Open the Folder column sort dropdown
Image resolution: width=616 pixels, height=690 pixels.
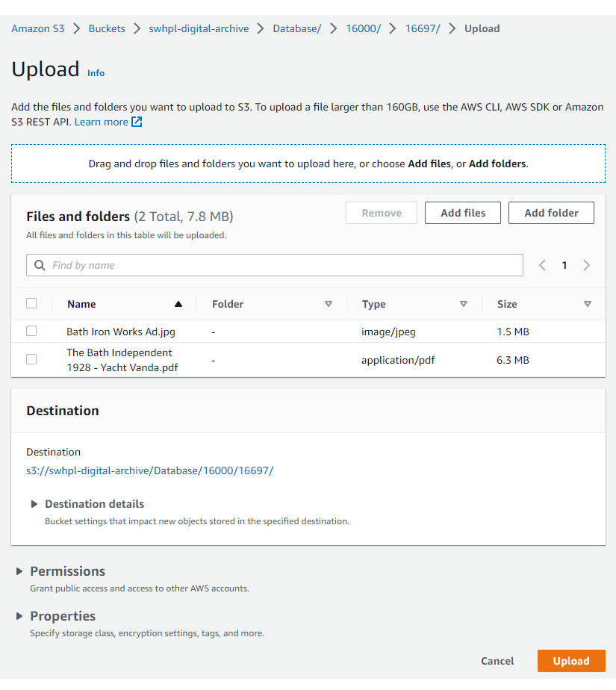tap(329, 304)
